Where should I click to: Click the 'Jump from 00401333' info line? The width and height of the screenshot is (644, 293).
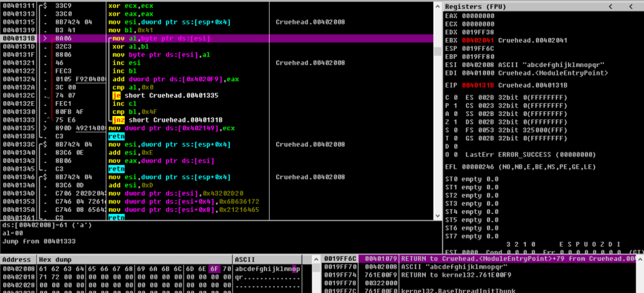point(39,241)
